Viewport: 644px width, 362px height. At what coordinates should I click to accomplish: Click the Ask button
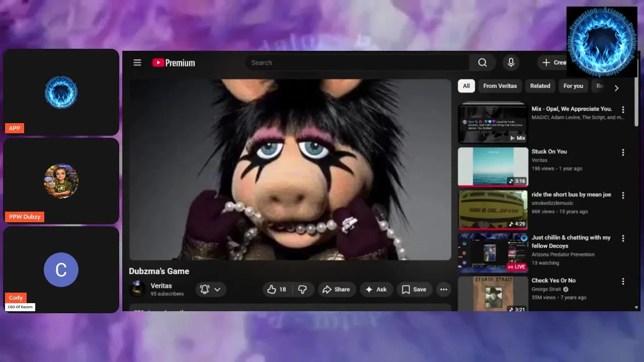(x=376, y=289)
